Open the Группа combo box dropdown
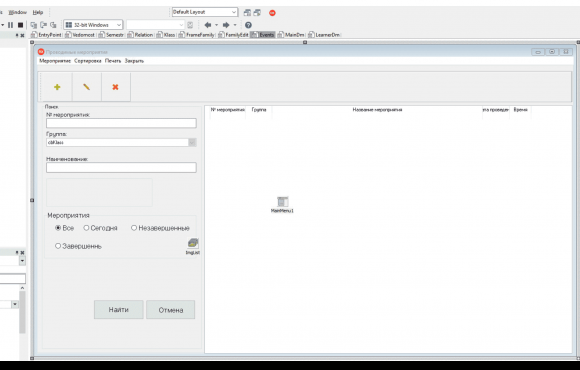The image size is (580, 370). (192, 142)
